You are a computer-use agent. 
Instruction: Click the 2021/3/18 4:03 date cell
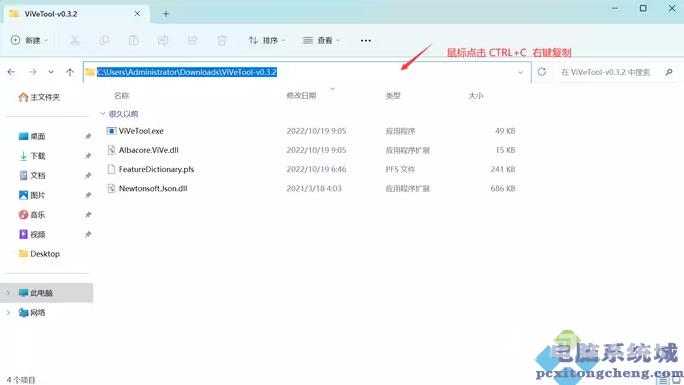314,188
